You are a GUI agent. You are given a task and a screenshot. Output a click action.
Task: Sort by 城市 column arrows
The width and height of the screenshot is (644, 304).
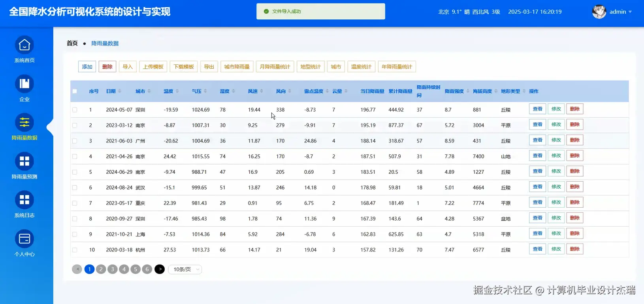[149, 91]
